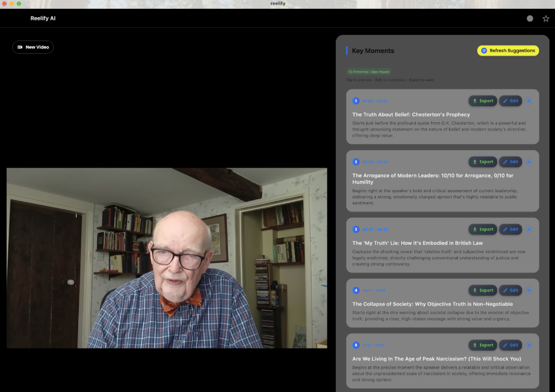Edit clip 5 on Peak Narcissism
Screen dimensions: 555x392
[510, 345]
